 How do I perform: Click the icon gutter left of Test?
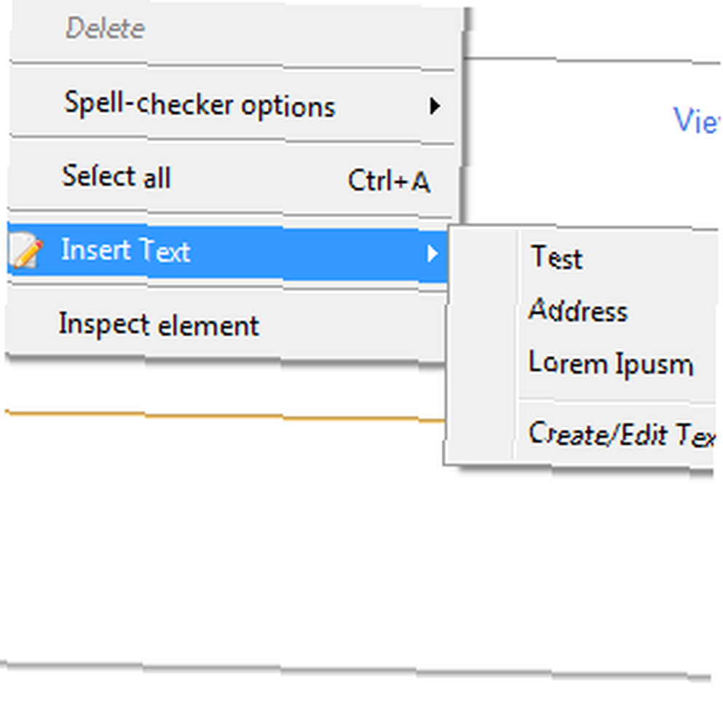pos(481,257)
